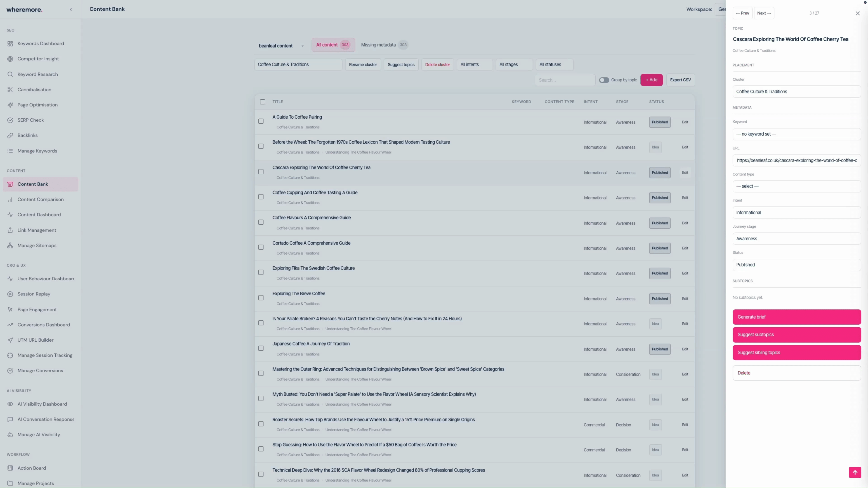Screen dimensions: 868x488
Task: Click the Backlinks chain icon
Action: click(10, 135)
